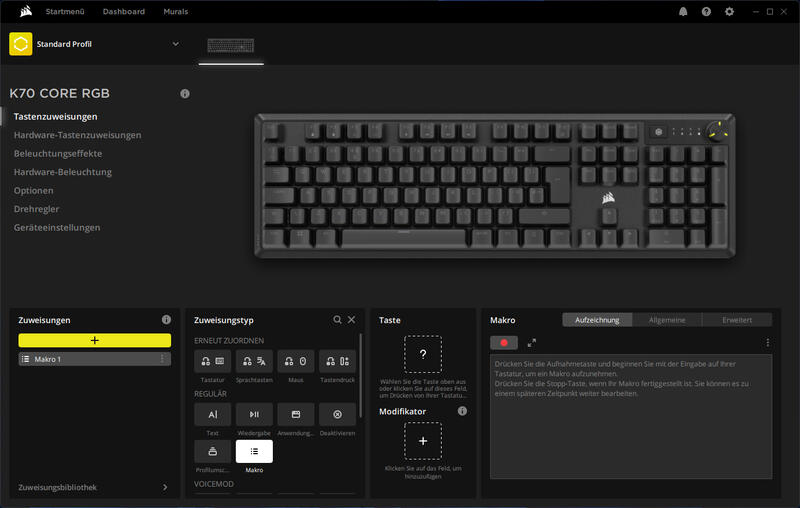Select Tastatur remap assignment type
This screenshot has height=508, width=800.
pos(212,361)
